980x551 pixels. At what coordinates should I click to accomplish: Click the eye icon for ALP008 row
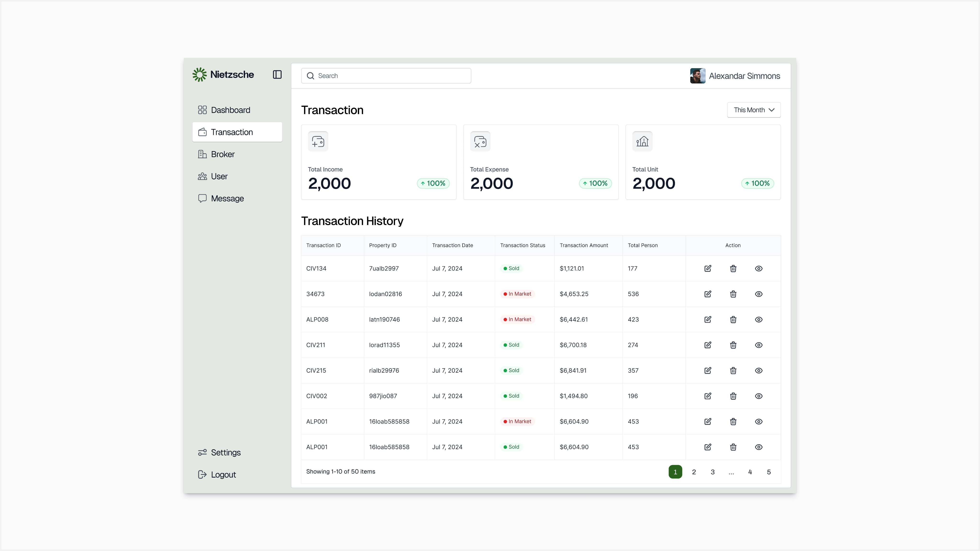pos(759,320)
